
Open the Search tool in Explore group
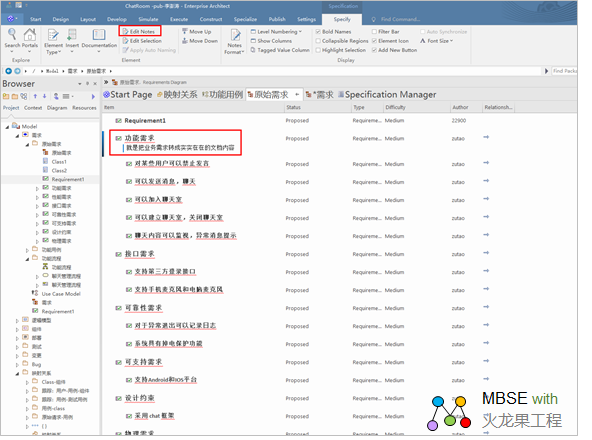click(x=12, y=36)
